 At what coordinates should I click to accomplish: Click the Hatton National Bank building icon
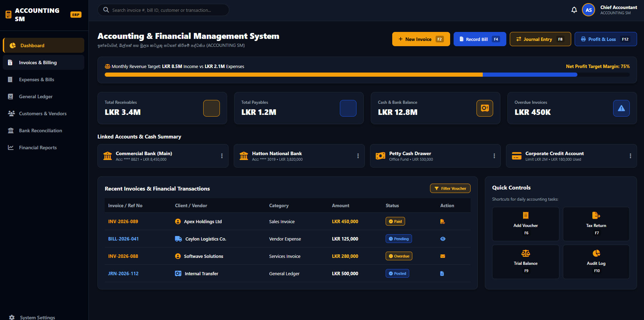pyautogui.click(x=244, y=156)
